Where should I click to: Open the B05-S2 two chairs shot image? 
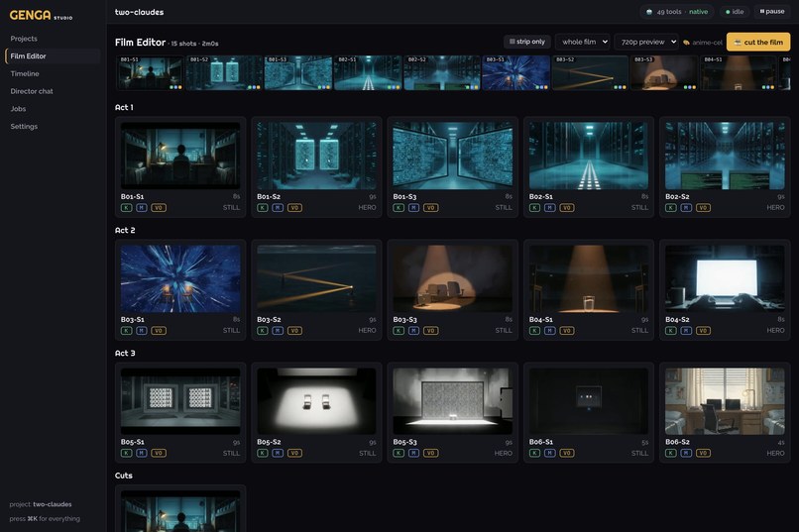click(x=316, y=401)
